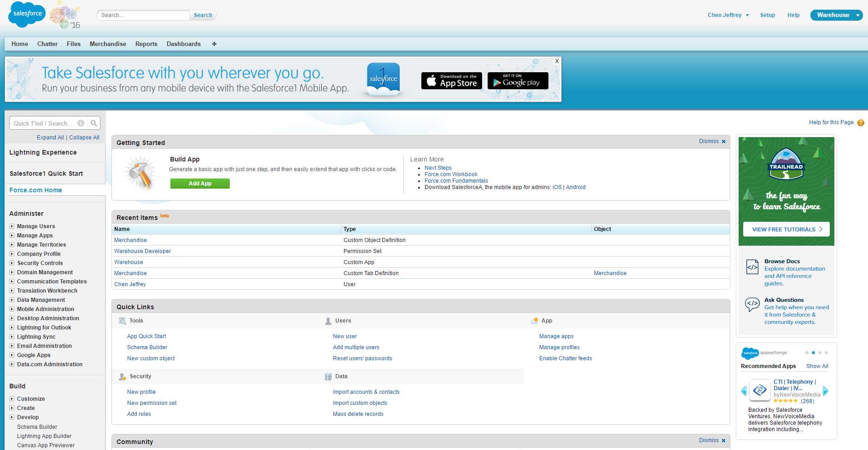Screen dimensions: 868x450
Task: Select the third AppExchange carousel dot
Action: pyautogui.click(x=820, y=353)
